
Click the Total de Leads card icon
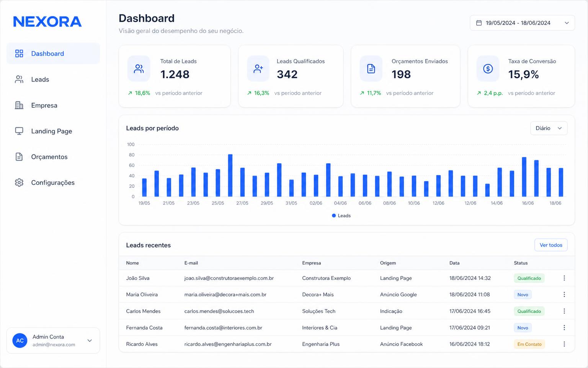pyautogui.click(x=139, y=69)
